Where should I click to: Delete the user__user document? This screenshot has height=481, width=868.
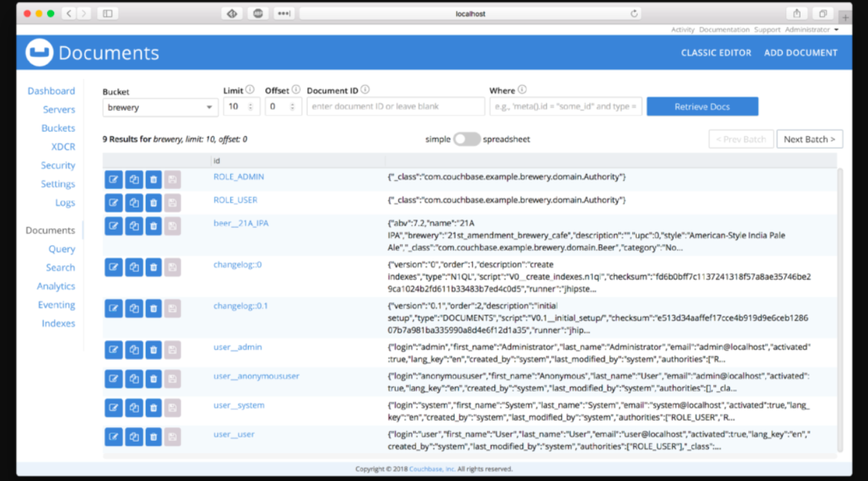tap(153, 437)
